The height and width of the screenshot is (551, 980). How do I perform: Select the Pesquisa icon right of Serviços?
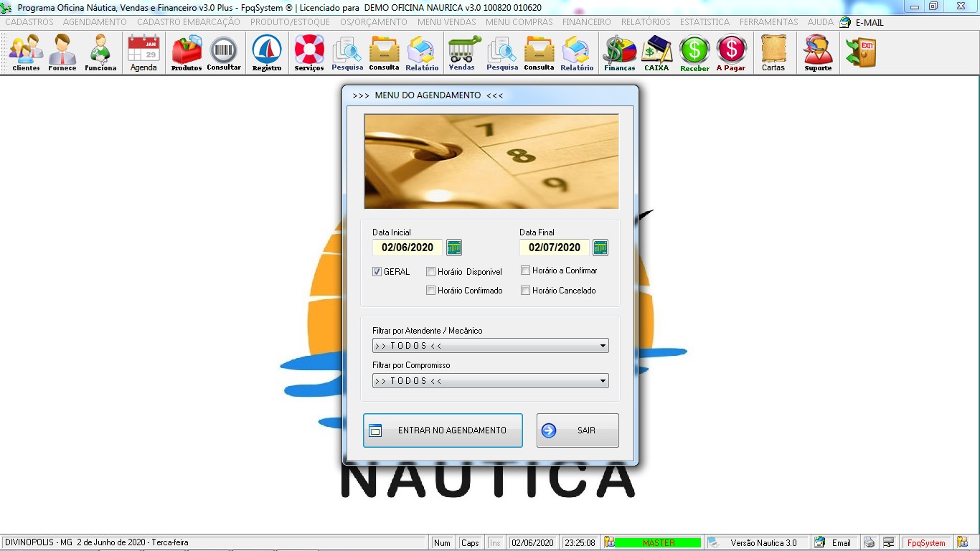[x=347, y=54]
